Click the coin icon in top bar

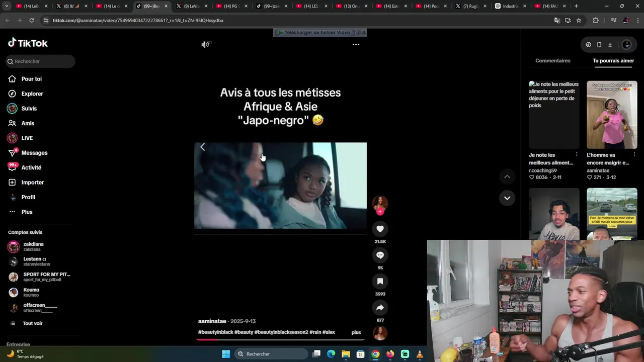coord(588,45)
